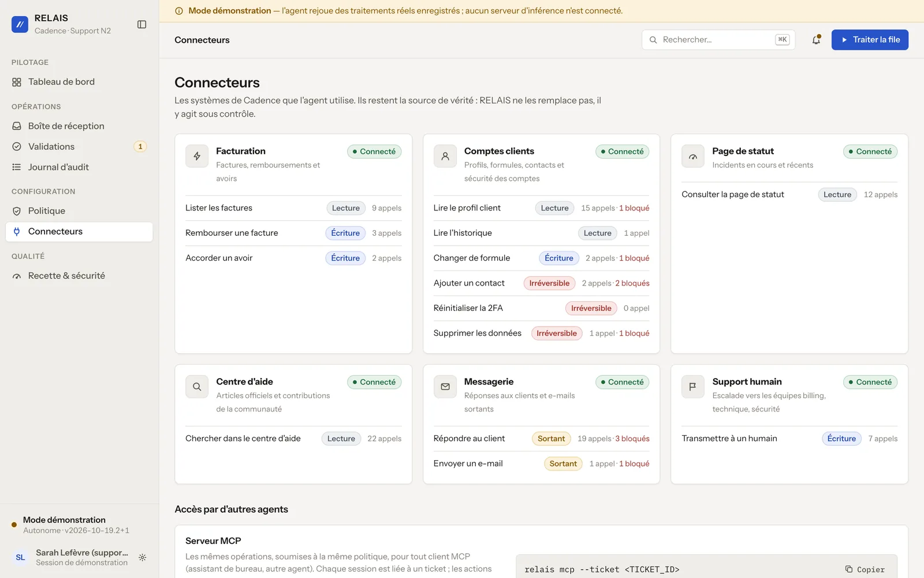
Task: Click the Messagerie Connecté status badge
Action: pos(623,382)
